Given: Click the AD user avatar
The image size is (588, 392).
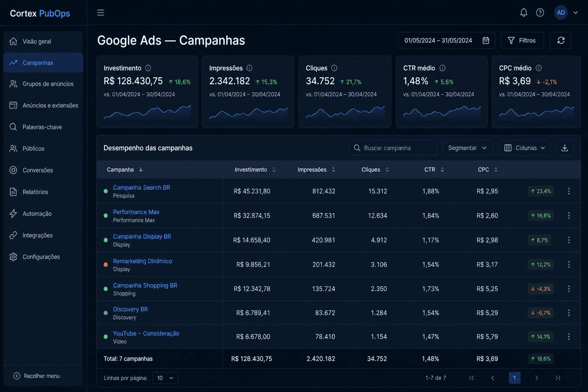Looking at the screenshot, I should pyautogui.click(x=561, y=13).
